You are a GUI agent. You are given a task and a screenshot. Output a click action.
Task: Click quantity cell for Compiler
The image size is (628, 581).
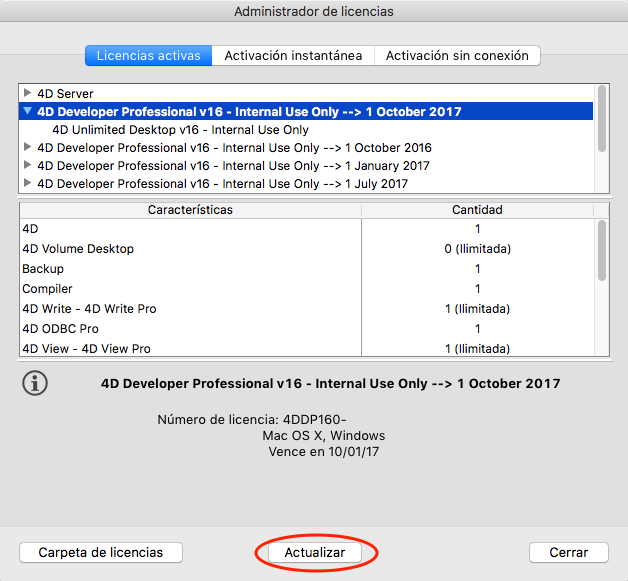point(477,289)
